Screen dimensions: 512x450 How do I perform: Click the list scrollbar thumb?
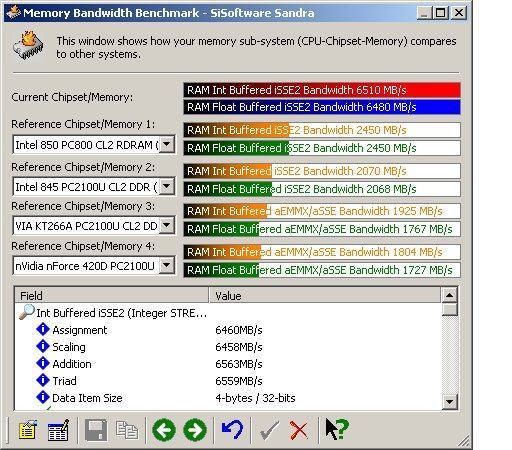tap(450, 309)
